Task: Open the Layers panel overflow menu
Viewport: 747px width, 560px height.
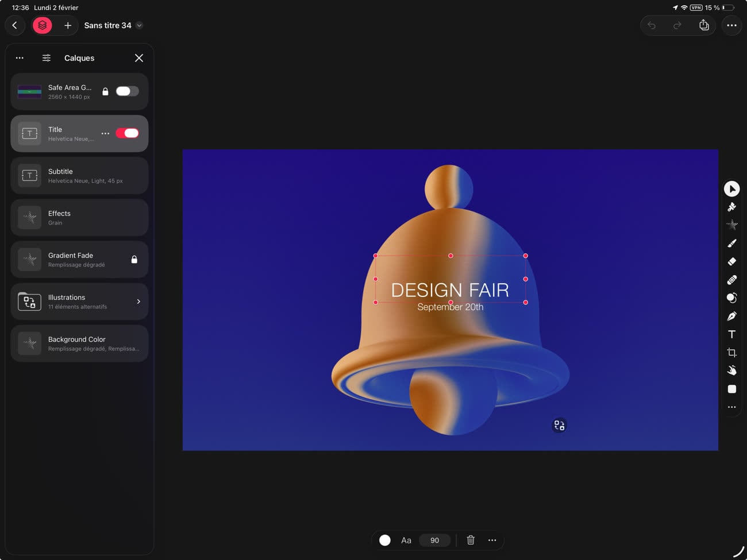Action: tap(20, 57)
